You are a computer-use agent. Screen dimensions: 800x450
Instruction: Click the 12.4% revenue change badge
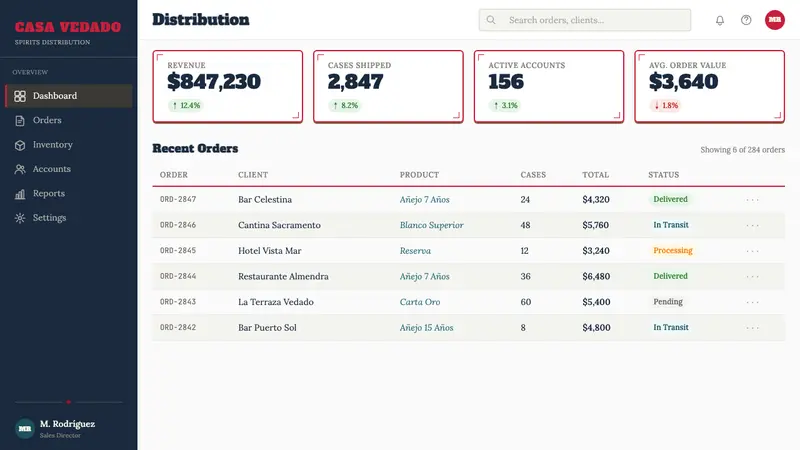click(186, 106)
